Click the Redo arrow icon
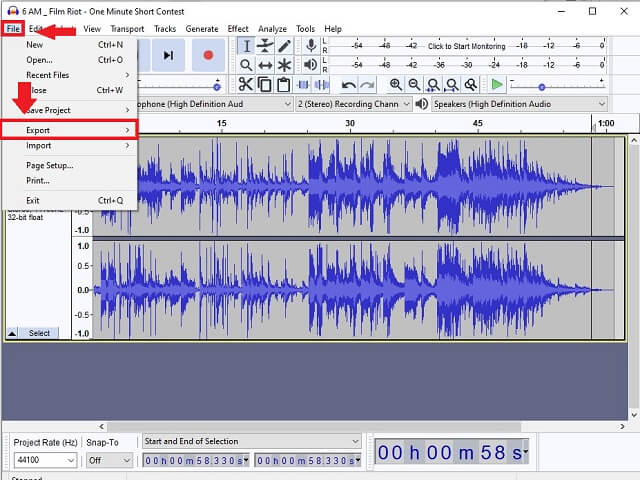This screenshot has width=640, height=480. coord(367,85)
